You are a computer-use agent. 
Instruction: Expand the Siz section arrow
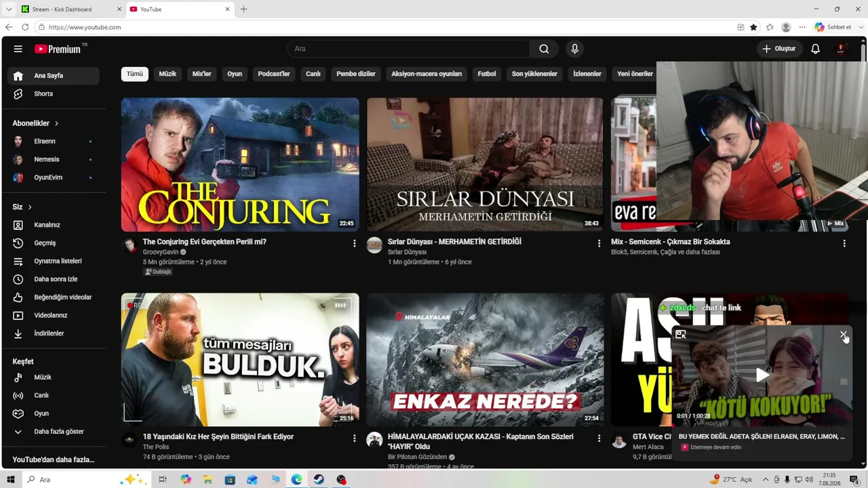[30, 207]
